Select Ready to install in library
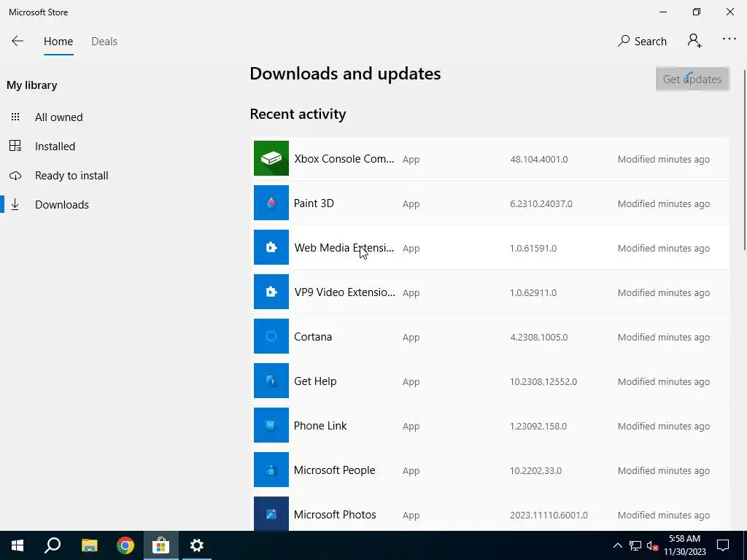The width and height of the screenshot is (747, 560). click(71, 176)
